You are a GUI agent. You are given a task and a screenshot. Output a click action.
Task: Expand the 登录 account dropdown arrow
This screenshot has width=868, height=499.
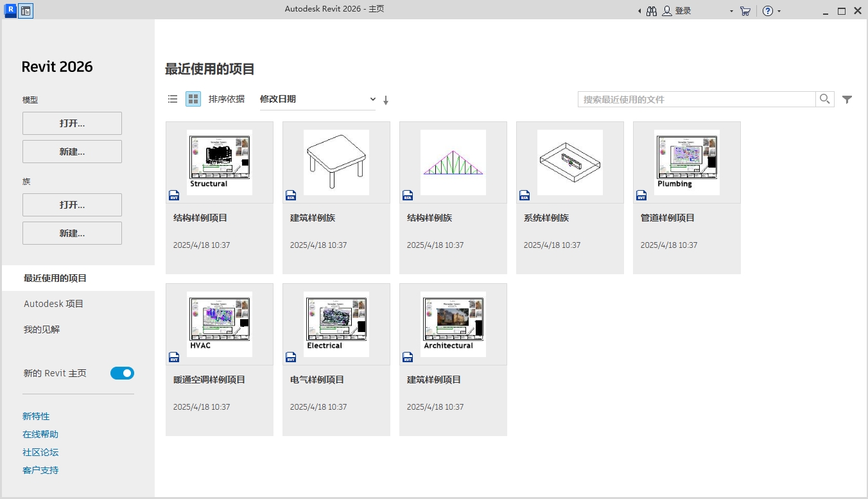(x=731, y=12)
